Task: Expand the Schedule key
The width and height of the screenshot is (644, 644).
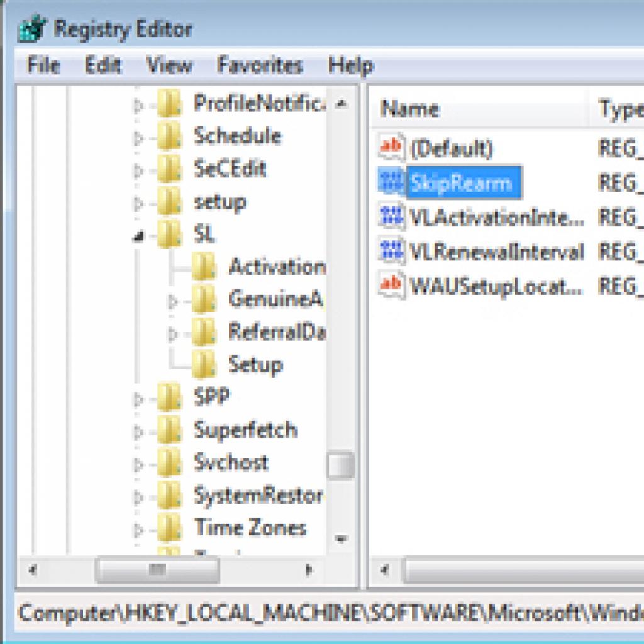Action: 138,138
